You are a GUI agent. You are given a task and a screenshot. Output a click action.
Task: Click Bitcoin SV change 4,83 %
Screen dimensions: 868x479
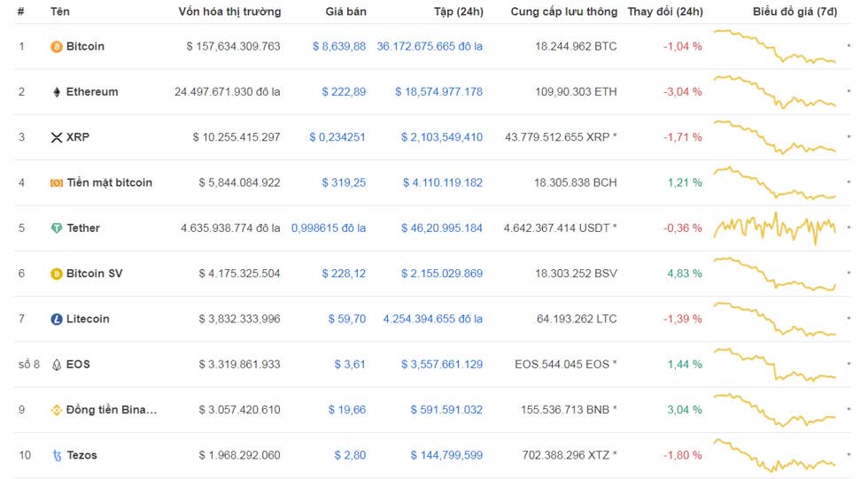[685, 274]
